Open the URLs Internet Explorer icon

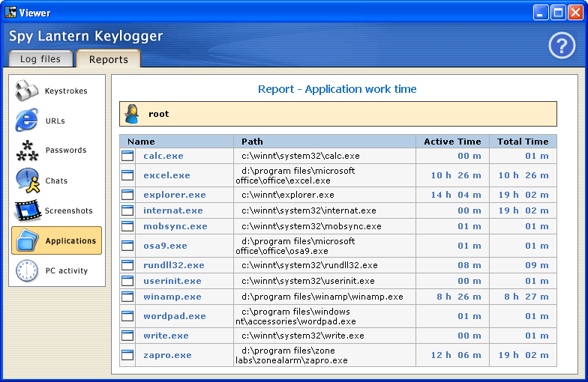click(26, 120)
